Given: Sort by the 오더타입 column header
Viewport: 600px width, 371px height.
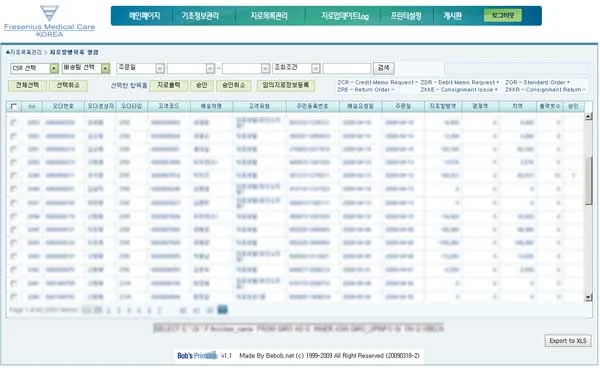Looking at the screenshot, I should (131, 107).
